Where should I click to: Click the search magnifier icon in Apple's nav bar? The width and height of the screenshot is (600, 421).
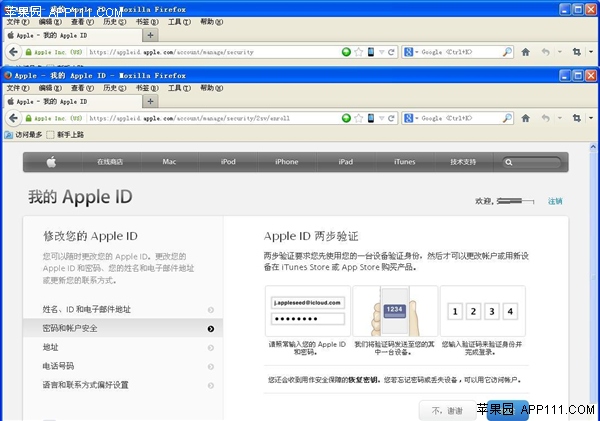(509, 162)
